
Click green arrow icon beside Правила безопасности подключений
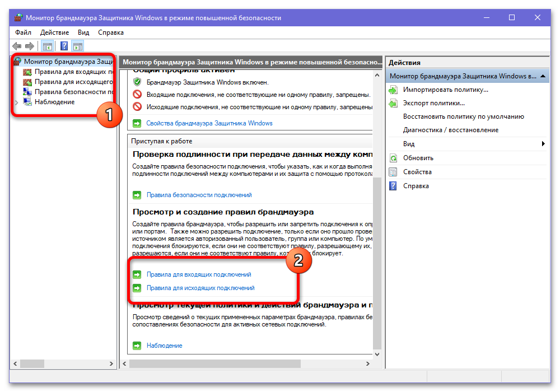(137, 195)
